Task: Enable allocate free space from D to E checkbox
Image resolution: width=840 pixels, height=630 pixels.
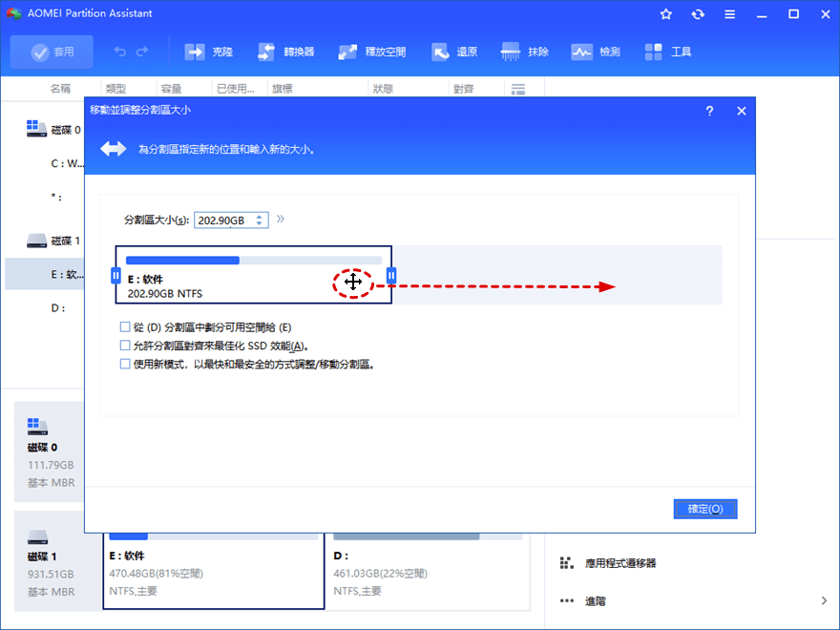Action: (125, 326)
